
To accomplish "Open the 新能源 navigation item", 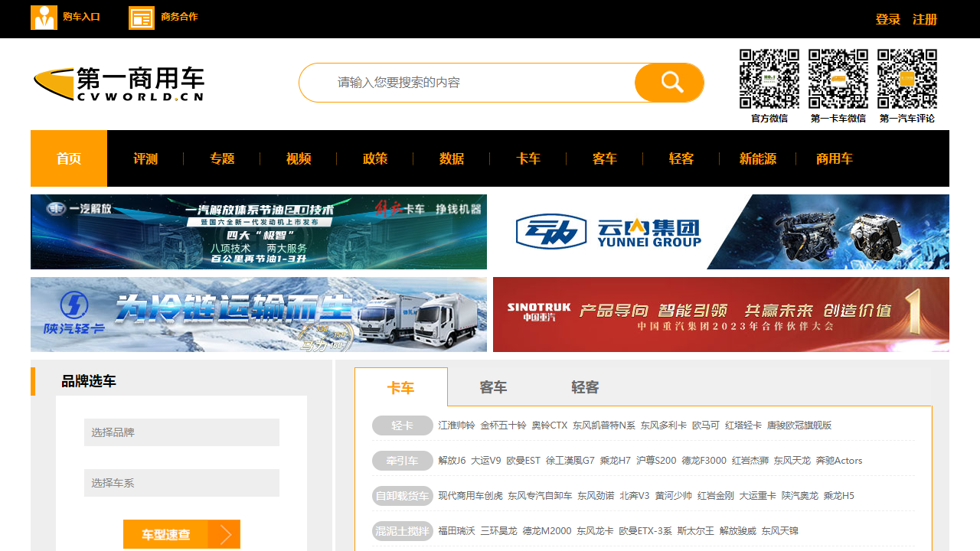I will tap(758, 158).
